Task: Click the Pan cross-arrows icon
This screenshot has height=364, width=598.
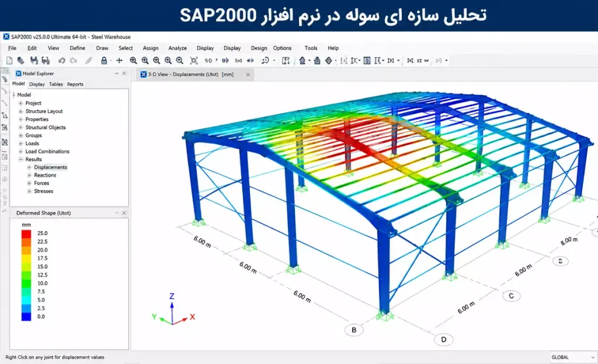Action: pos(119,61)
